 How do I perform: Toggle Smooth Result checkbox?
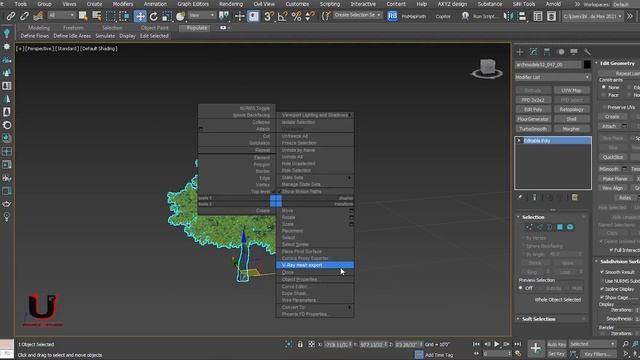(x=602, y=272)
